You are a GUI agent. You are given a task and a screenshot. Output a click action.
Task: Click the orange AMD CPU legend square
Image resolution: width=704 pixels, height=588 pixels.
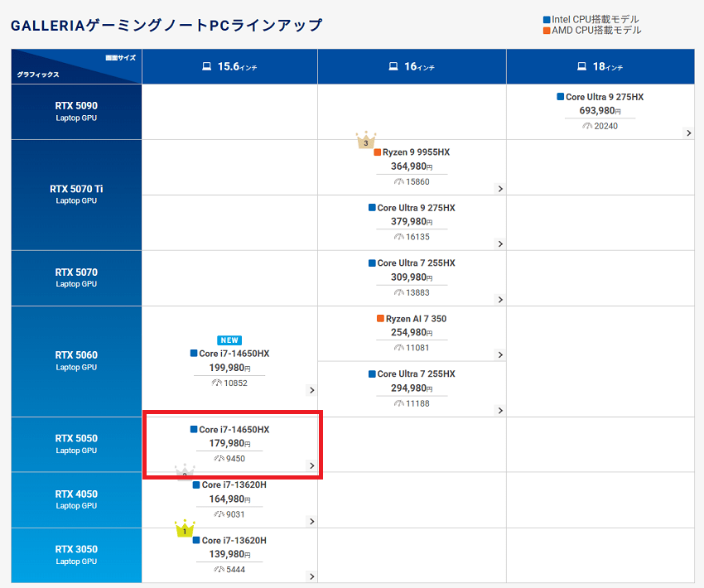547,31
